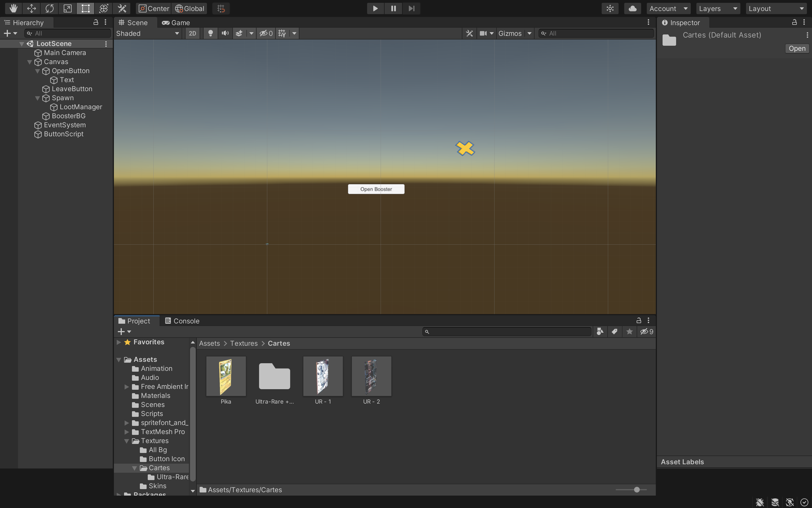Switch to the Game tab
The image size is (812, 508).
click(x=176, y=23)
